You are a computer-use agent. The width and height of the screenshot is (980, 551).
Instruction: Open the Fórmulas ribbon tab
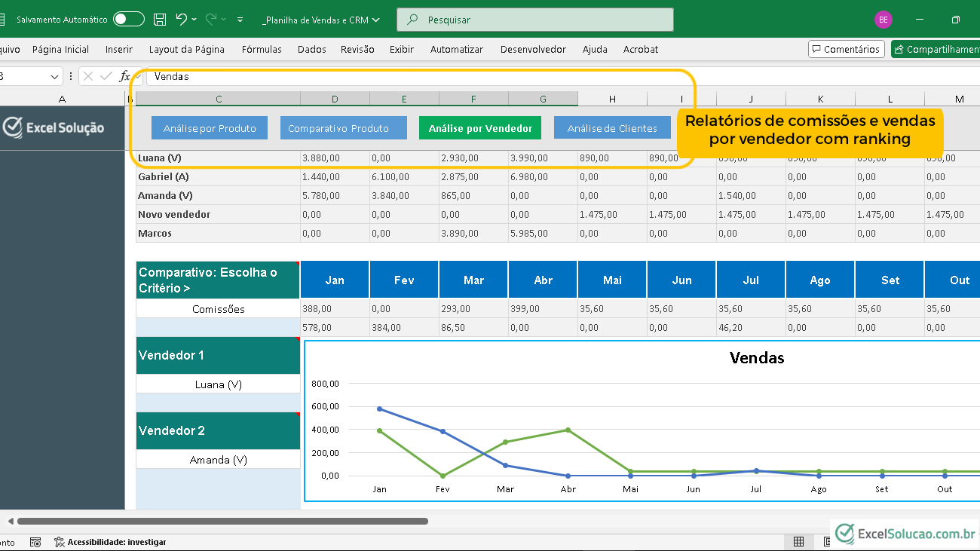[262, 49]
